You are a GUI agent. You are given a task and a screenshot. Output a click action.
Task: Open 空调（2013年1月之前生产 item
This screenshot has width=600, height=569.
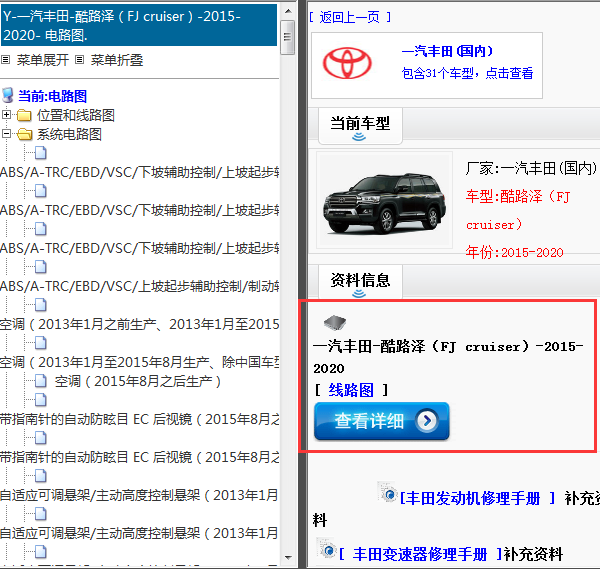click(x=139, y=324)
